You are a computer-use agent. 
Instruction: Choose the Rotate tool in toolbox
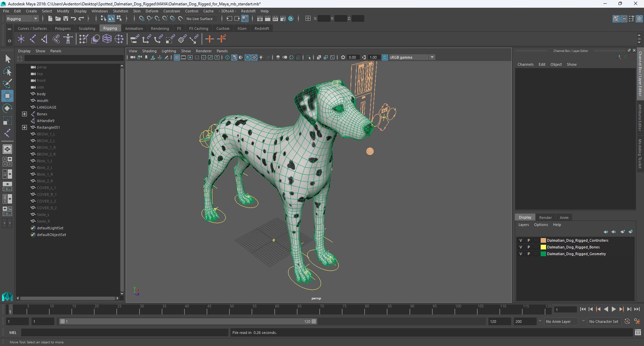(7, 108)
